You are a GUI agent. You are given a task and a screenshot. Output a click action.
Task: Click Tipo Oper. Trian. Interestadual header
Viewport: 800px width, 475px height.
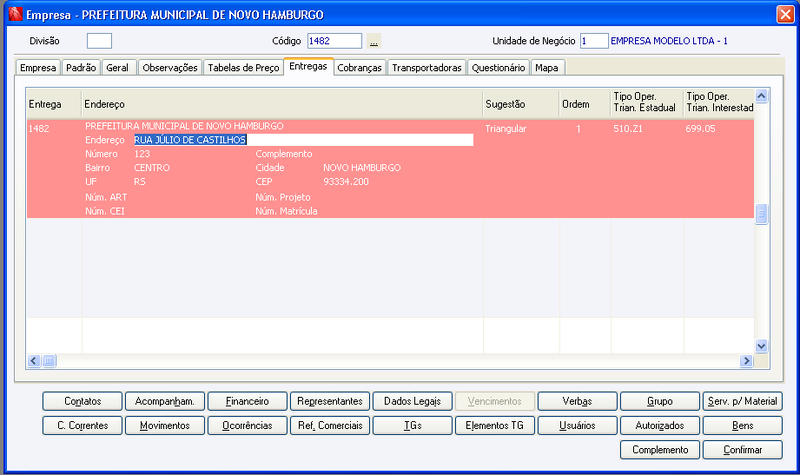tap(719, 104)
